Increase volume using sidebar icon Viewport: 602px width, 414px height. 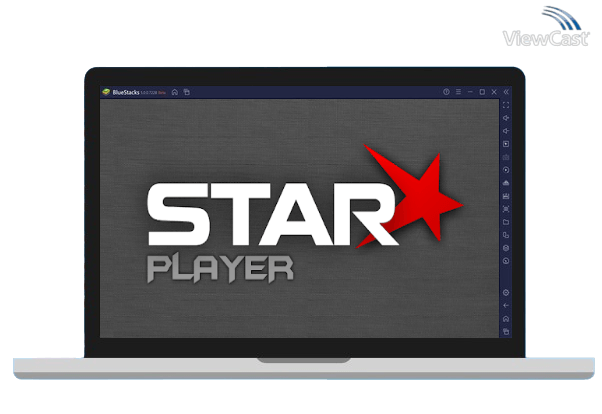506,118
